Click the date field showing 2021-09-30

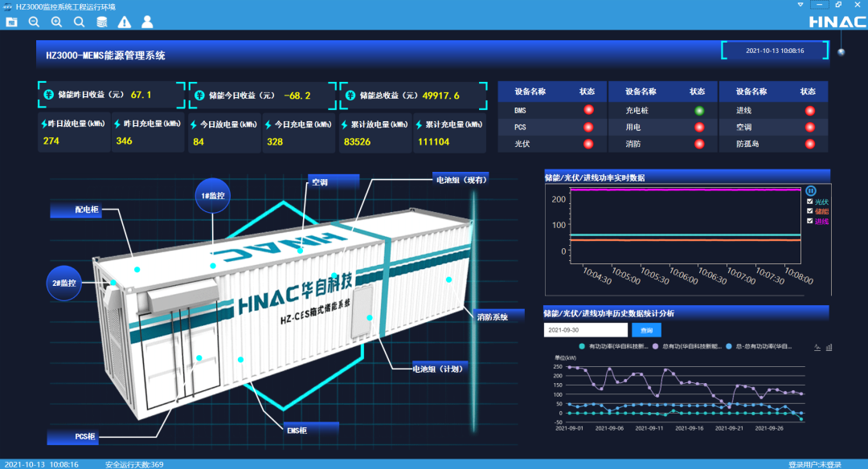tap(585, 330)
